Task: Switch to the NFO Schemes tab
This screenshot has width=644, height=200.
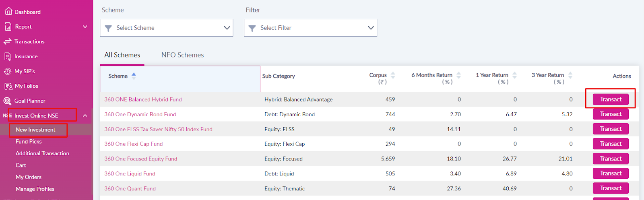Action: (183, 55)
